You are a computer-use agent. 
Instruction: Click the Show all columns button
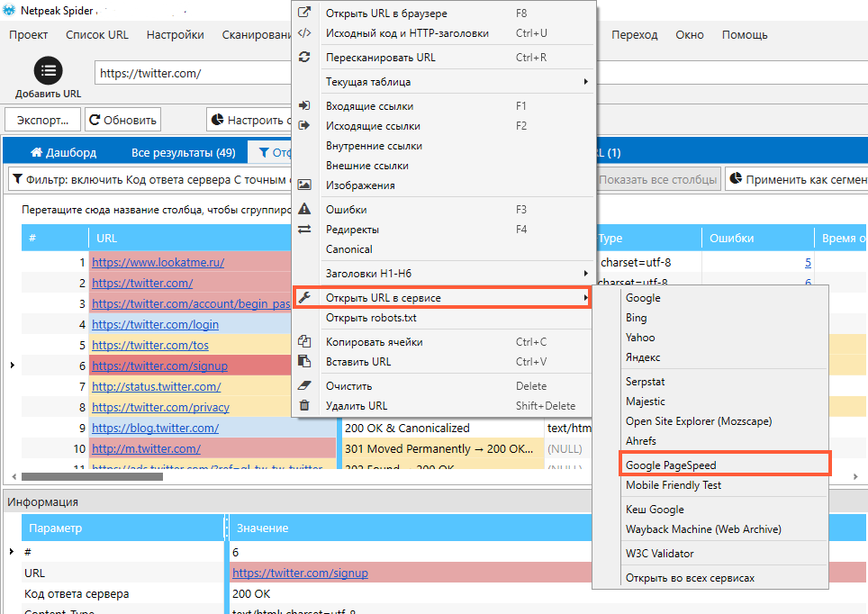click(x=657, y=179)
